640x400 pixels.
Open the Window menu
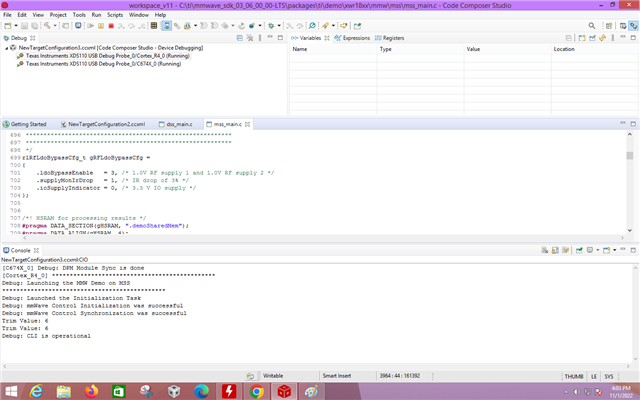139,15
